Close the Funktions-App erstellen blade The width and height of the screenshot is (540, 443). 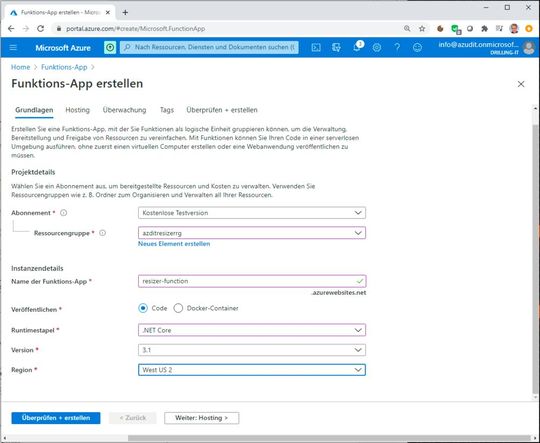tap(521, 84)
